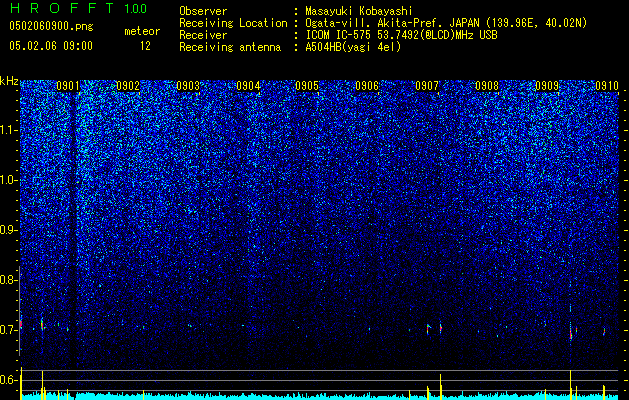Click the 'Observer' label

[203, 11]
